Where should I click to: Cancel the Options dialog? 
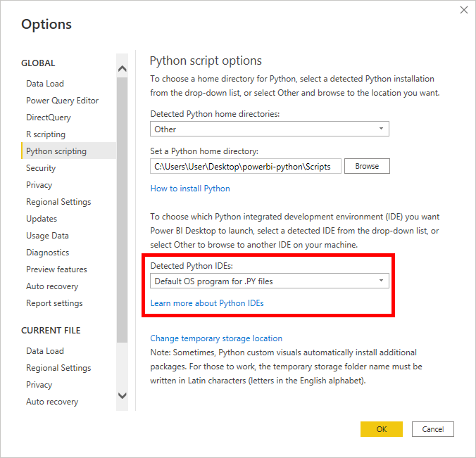click(433, 429)
